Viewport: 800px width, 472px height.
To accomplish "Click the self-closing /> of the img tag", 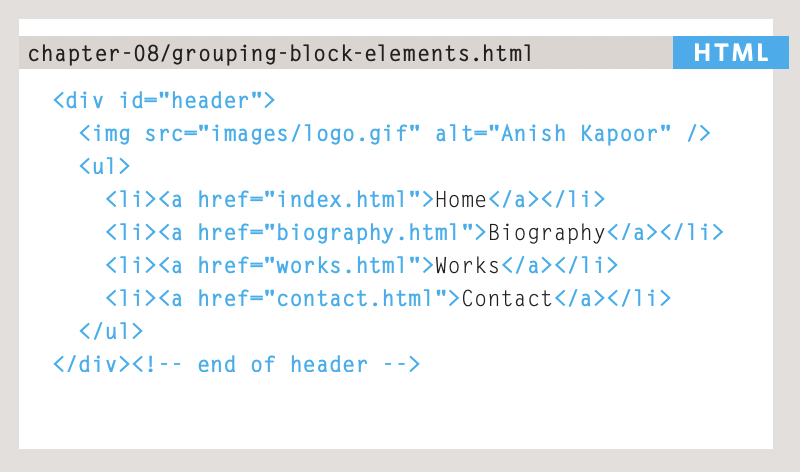I will coord(699,134).
